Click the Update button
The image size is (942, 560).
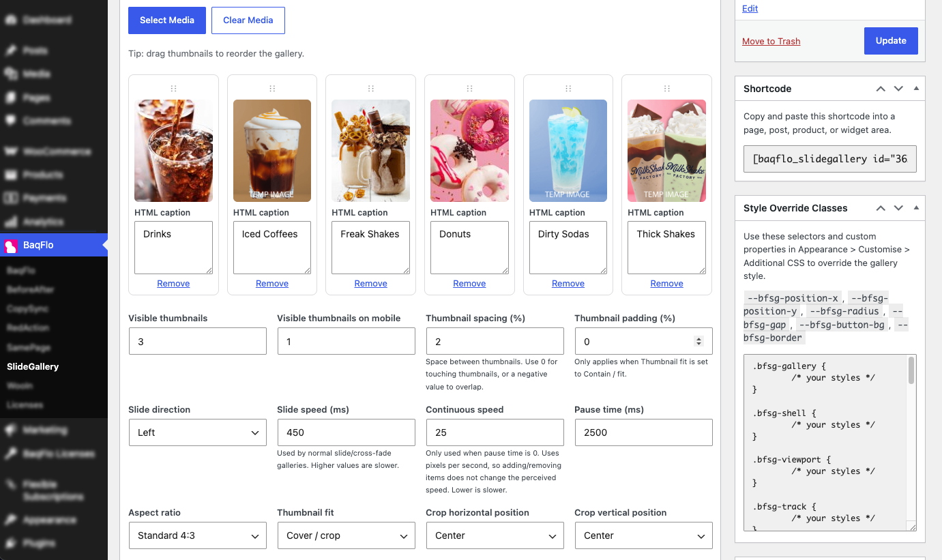(x=891, y=41)
